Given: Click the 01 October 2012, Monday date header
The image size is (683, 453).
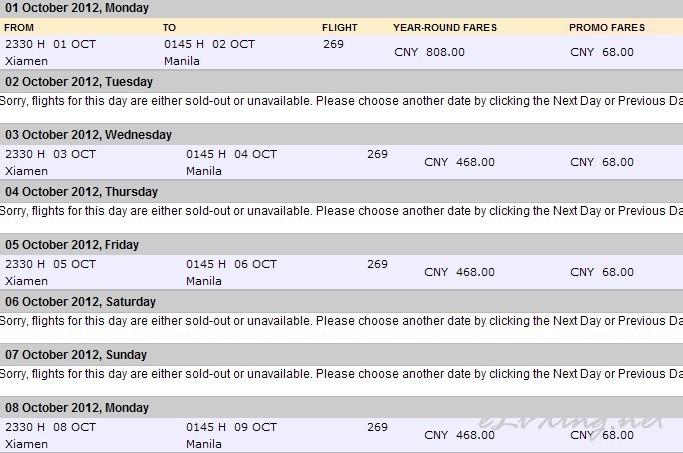Looking at the screenshot, I should tap(77, 8).
